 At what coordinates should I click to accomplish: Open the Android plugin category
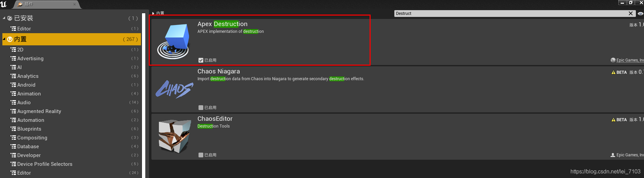coord(71,85)
